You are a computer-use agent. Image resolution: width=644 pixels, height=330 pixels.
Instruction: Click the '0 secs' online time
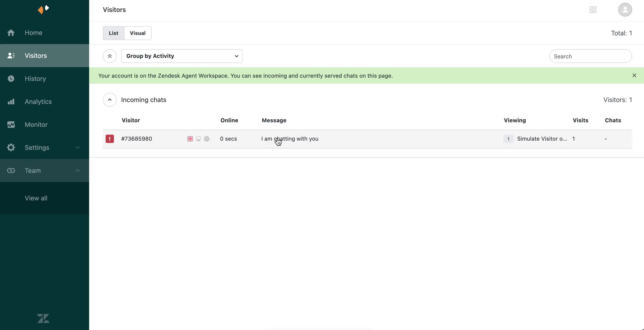[228, 139]
